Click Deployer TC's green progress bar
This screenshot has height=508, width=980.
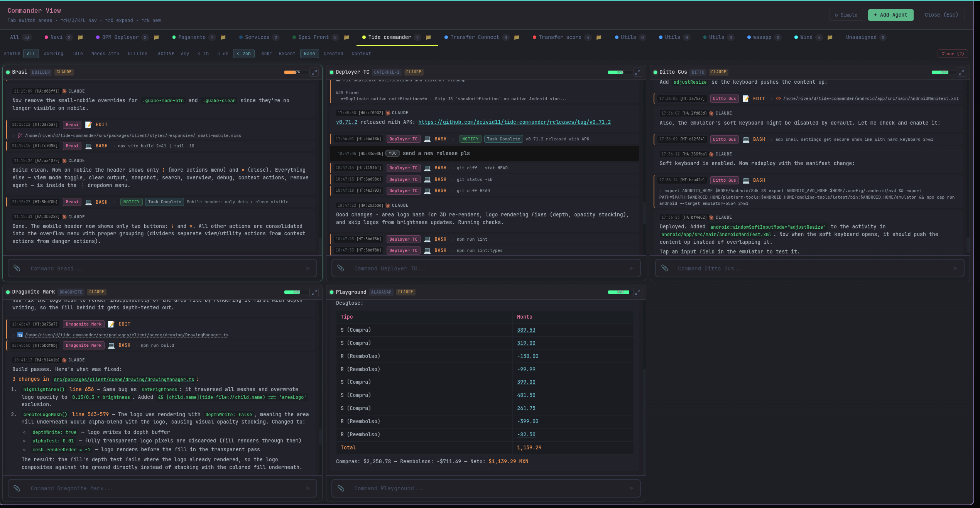click(615, 72)
